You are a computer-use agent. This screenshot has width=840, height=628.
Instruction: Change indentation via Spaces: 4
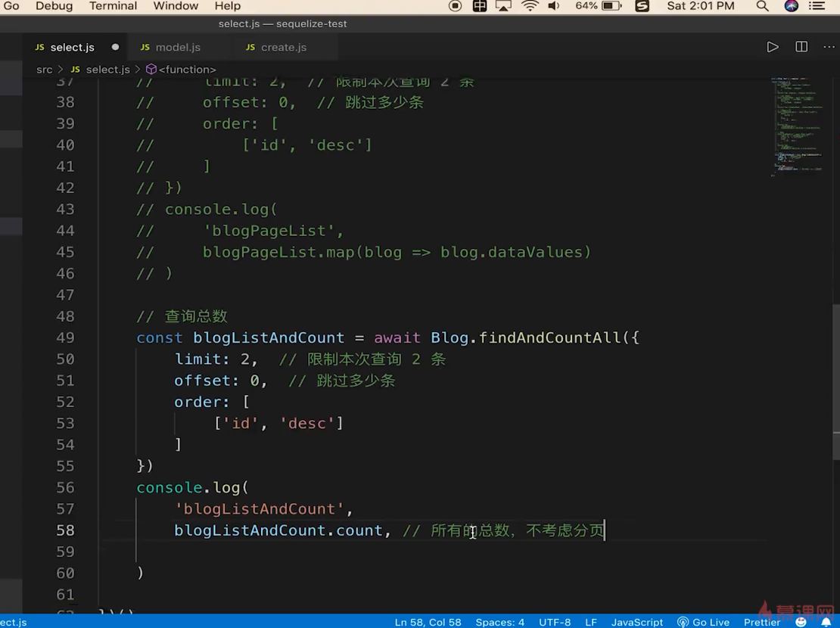pyautogui.click(x=499, y=622)
